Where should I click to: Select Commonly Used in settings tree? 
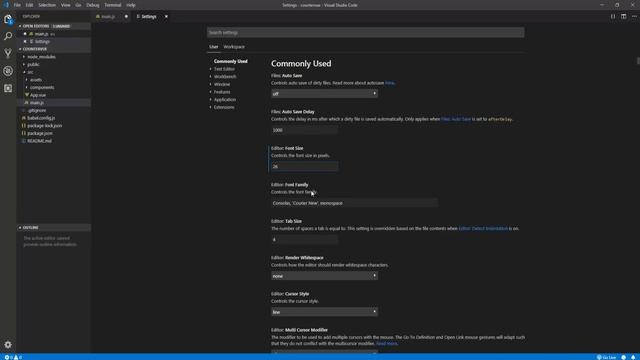[231, 61]
